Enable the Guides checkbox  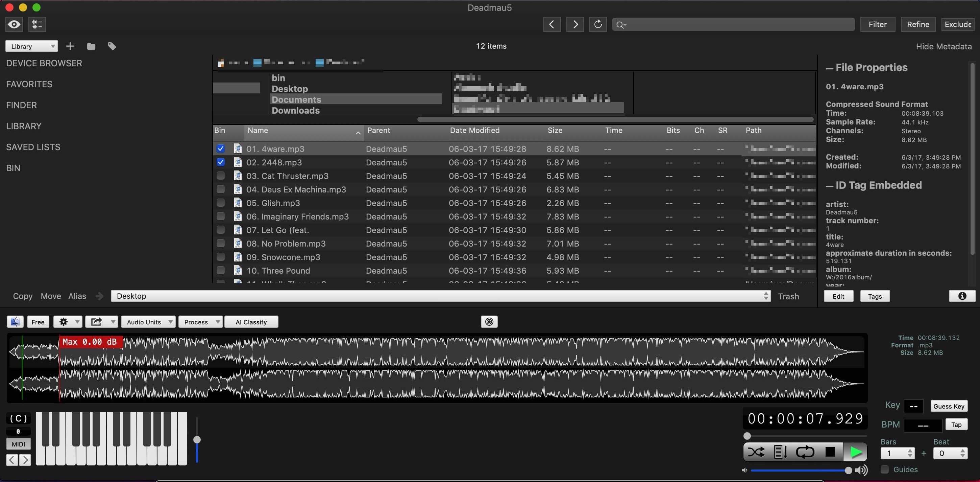[x=884, y=469]
